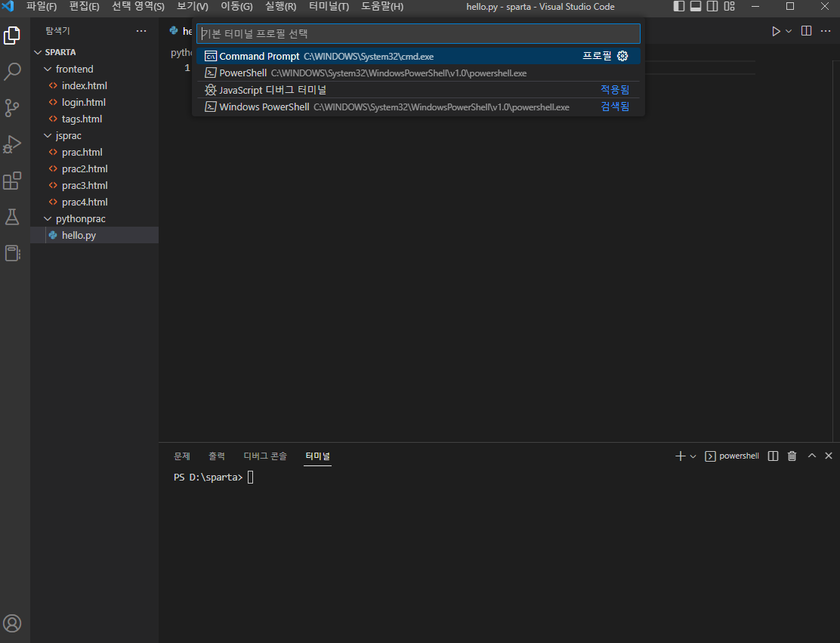Open the 보기(V) menu
The width and height of the screenshot is (840, 643).
(x=193, y=7)
